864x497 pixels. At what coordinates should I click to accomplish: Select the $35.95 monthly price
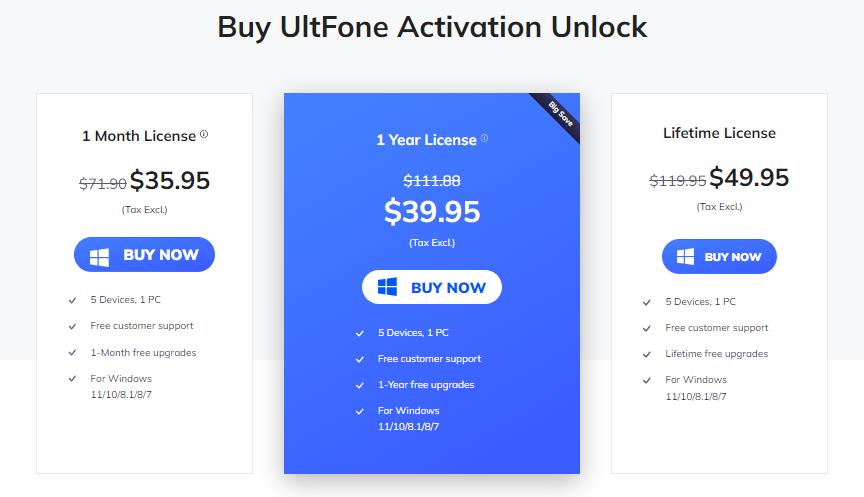point(170,181)
